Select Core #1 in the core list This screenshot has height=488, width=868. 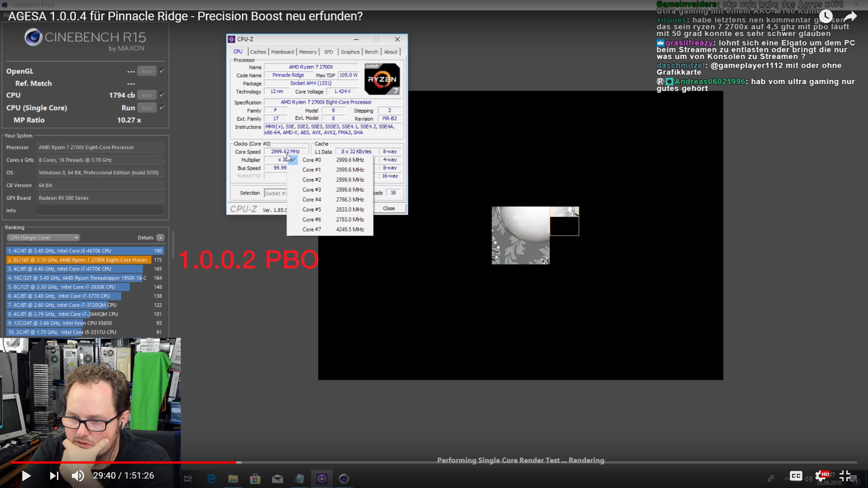(x=330, y=169)
